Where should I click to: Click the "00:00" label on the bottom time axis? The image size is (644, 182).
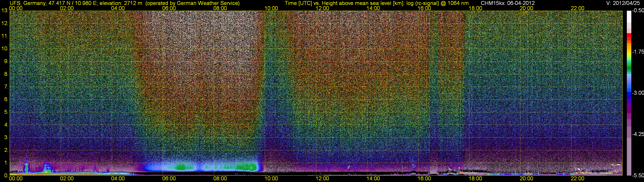[16, 179]
